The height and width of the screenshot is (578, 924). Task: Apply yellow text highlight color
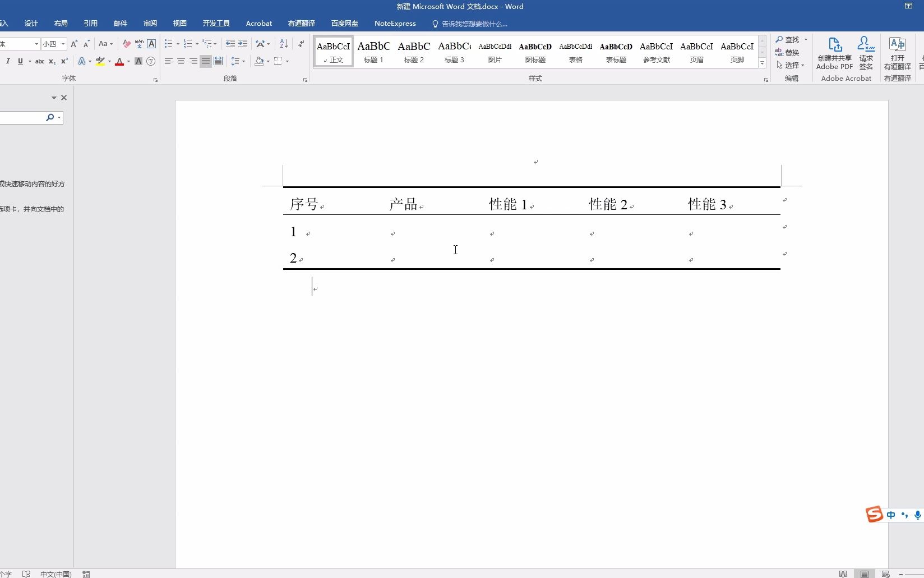coord(100,61)
